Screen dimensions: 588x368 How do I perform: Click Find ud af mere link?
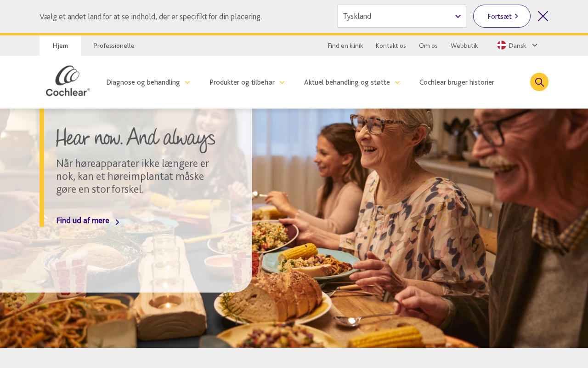[83, 220]
